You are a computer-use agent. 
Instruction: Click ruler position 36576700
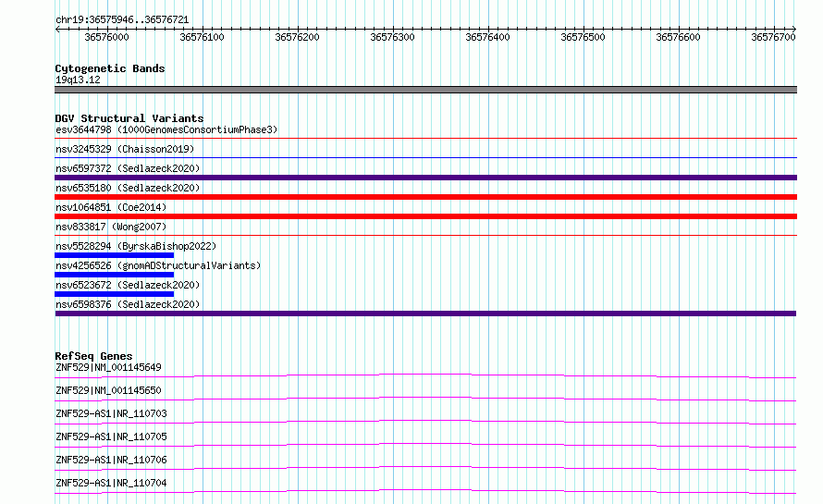point(773,37)
